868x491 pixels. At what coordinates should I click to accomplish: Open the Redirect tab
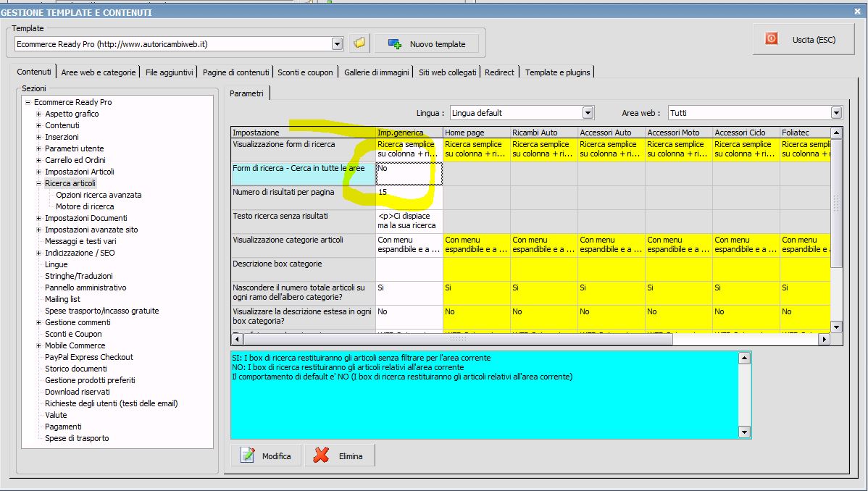pyautogui.click(x=499, y=72)
